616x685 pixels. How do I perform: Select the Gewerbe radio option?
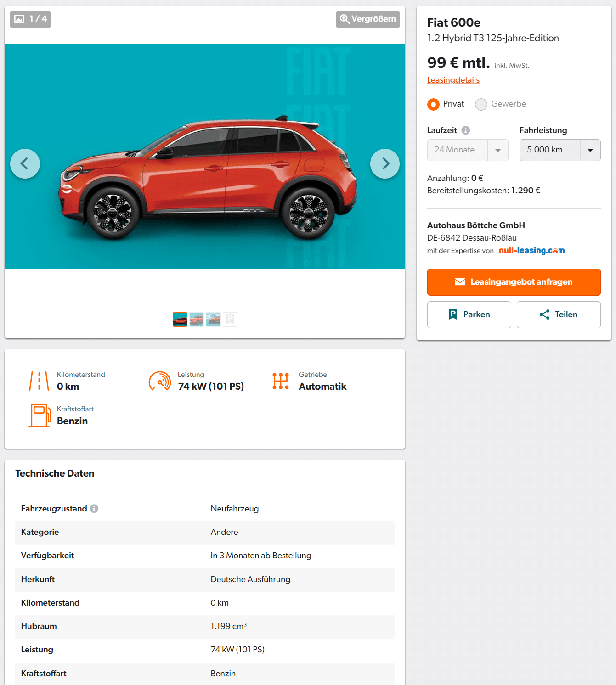481,104
